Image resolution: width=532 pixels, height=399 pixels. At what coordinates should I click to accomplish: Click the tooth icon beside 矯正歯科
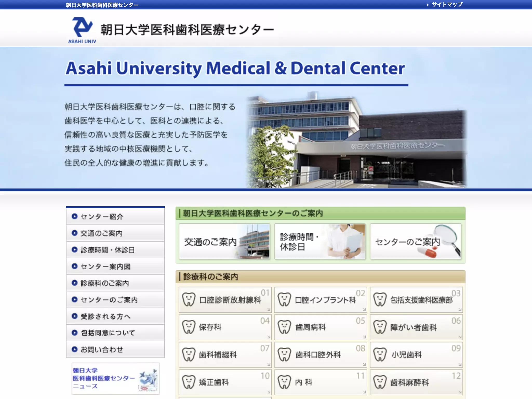189,382
